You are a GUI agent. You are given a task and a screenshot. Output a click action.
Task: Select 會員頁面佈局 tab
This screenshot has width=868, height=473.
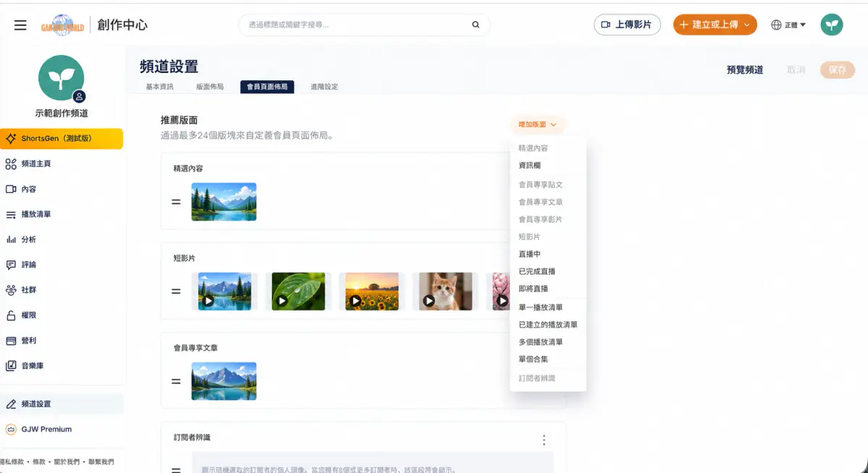click(x=267, y=87)
